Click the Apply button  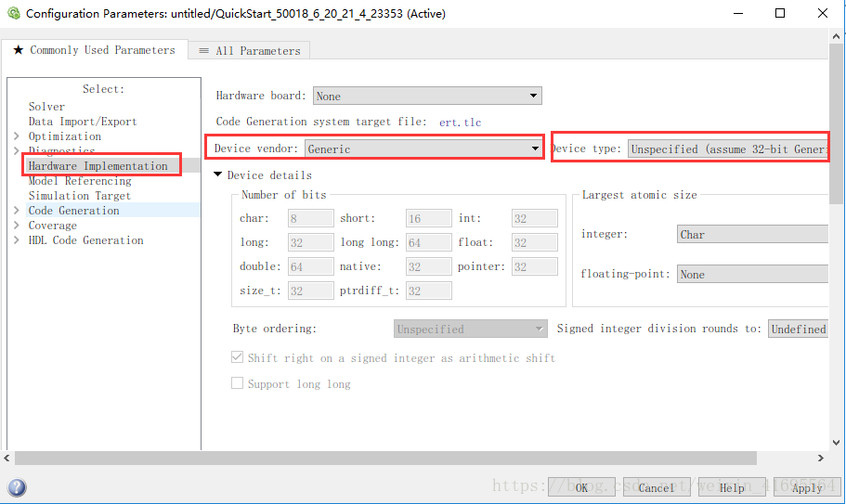pos(807,487)
